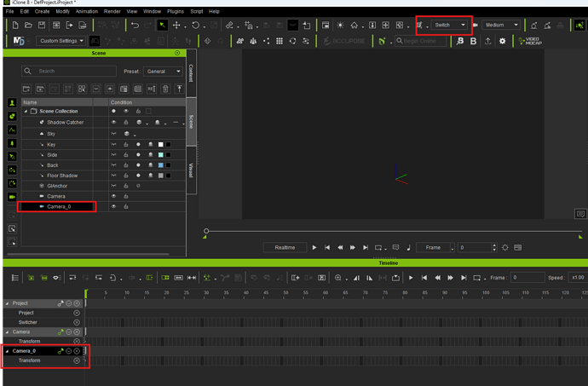Open the Custom Settings dropdown
The image size is (588, 386).
point(61,41)
